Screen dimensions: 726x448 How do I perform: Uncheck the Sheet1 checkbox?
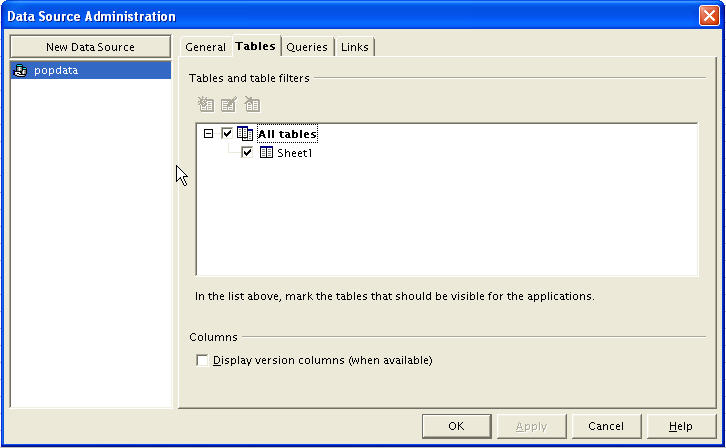point(247,153)
